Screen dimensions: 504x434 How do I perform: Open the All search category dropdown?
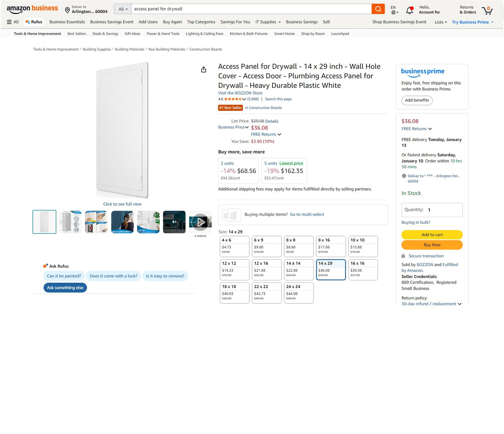coord(123,9)
